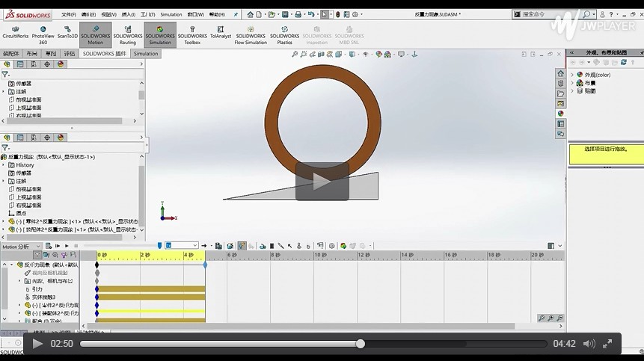Toggle the timeline filter button
The image size is (644, 361).
tap(36, 256)
